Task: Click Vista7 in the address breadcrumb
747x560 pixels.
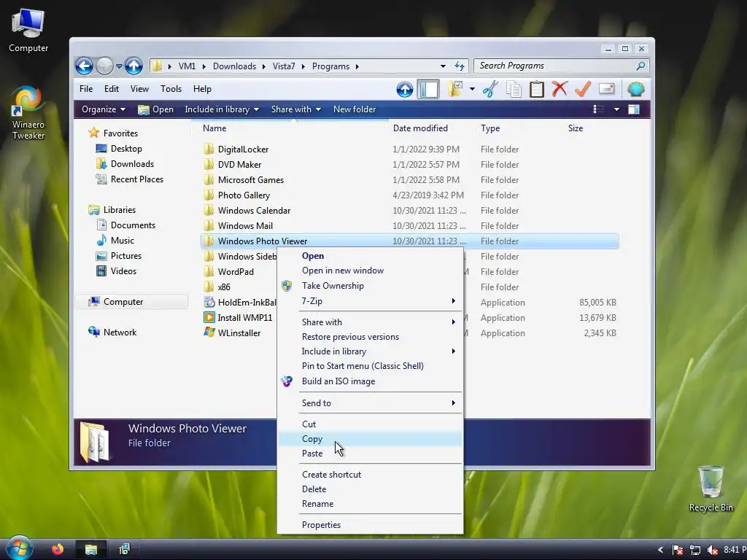Action: coord(284,66)
